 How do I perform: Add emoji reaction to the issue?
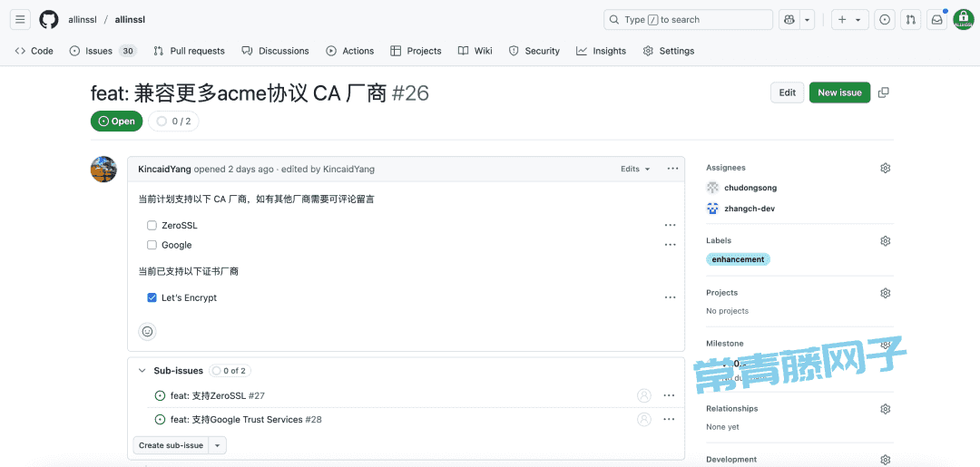point(148,332)
